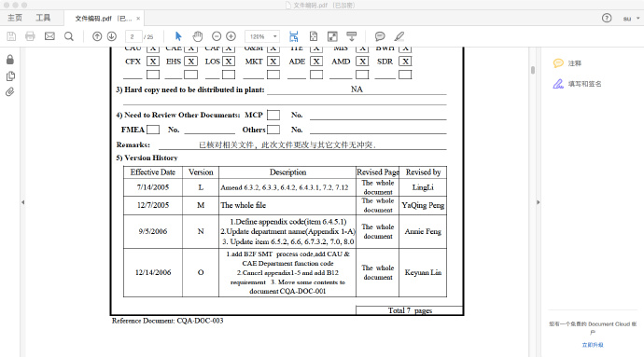The width and height of the screenshot is (644, 357).
Task: Toggle the SDR checkbox
Action: [405, 62]
